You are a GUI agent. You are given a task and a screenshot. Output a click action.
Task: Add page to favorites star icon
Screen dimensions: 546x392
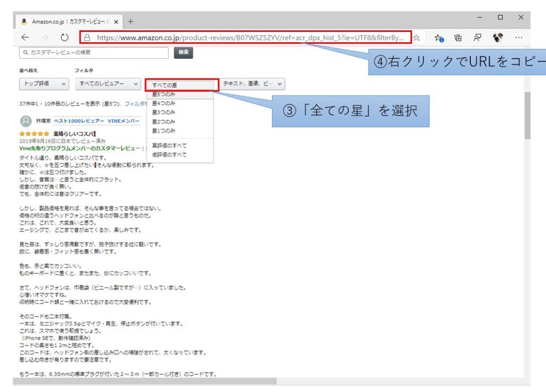point(416,38)
